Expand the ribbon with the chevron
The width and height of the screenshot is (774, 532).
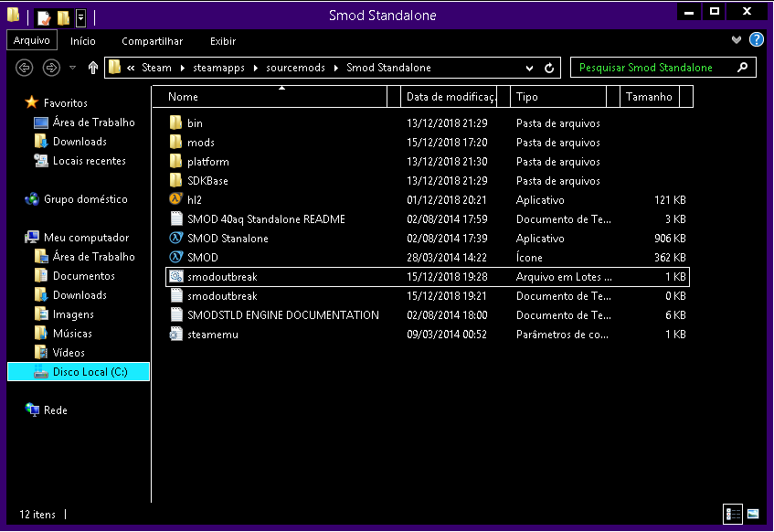tap(736, 39)
